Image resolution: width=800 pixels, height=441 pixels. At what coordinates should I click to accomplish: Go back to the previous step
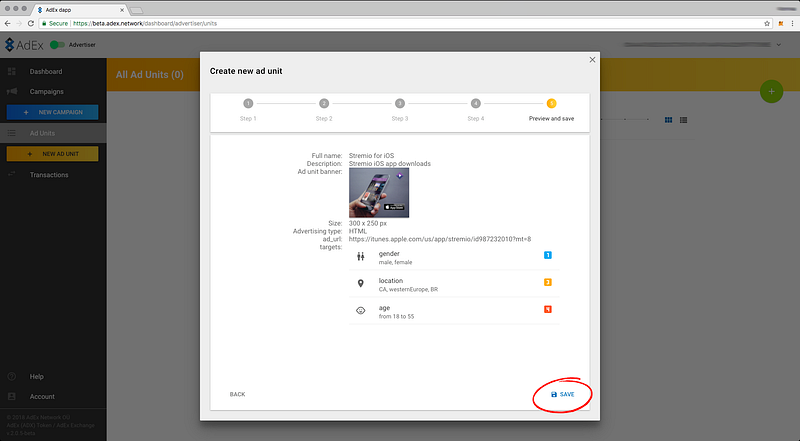(237, 395)
